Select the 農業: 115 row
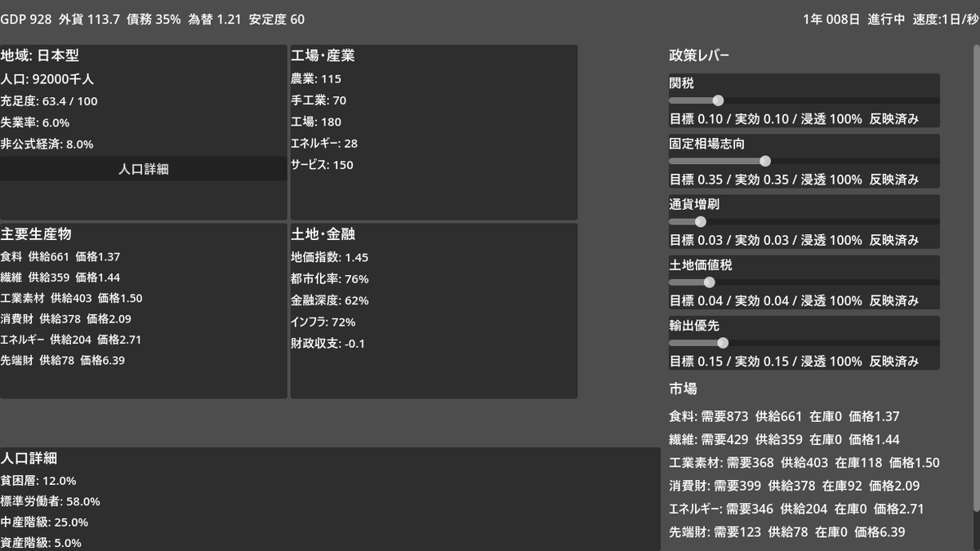Screen dimensions: 980x551 pos(316,79)
